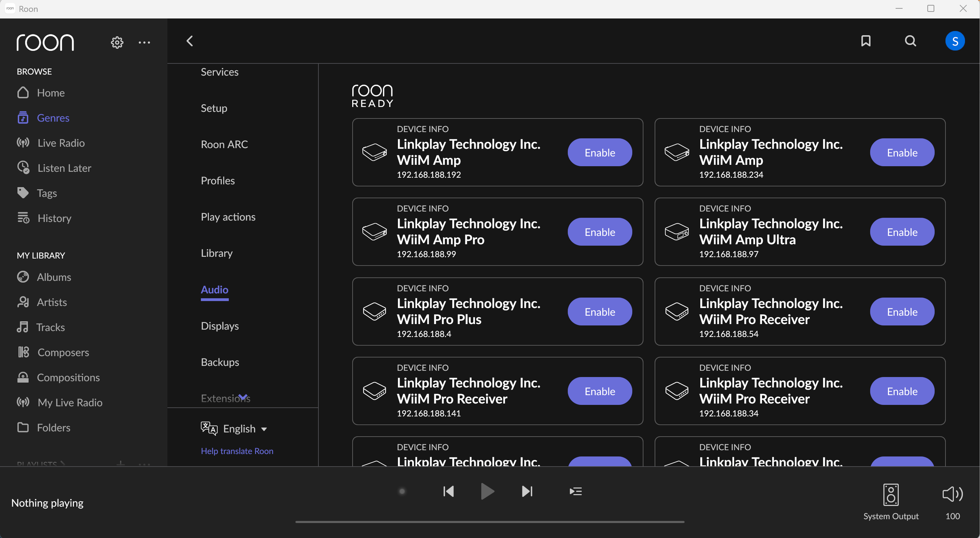Open the volume control icon
980x538 pixels.
coord(952,494)
